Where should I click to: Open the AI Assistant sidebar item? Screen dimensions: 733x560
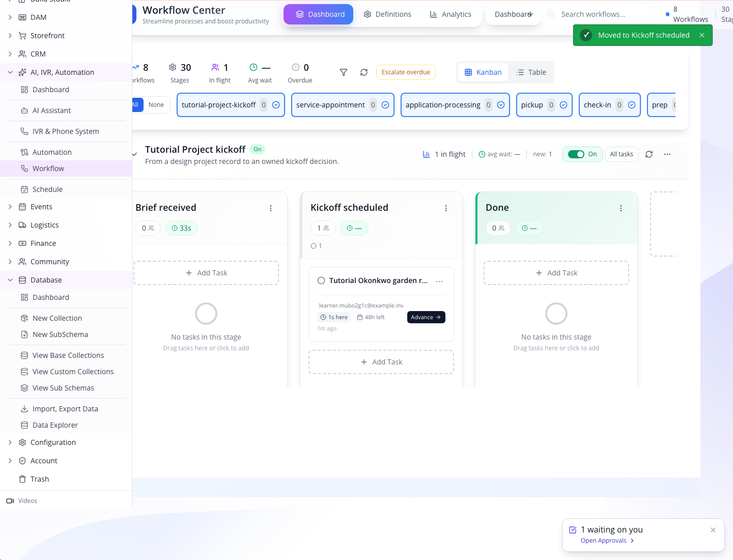pyautogui.click(x=66, y=110)
